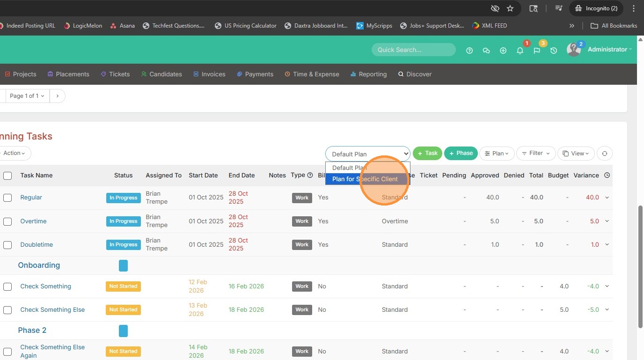Open the Default Plan combo box
The height and width of the screenshot is (360, 644).
pos(368,154)
